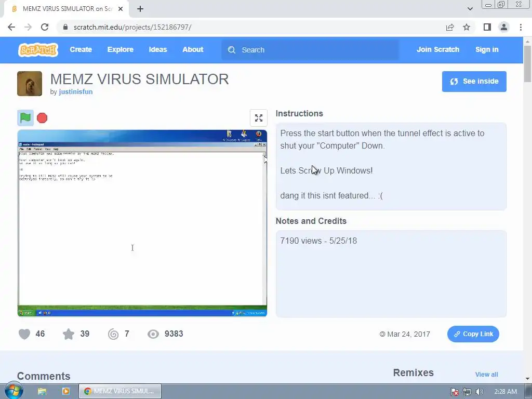Screen dimensions: 532x399
Task: Click the '7190 views - 5/25/18' note
Action: click(x=318, y=241)
